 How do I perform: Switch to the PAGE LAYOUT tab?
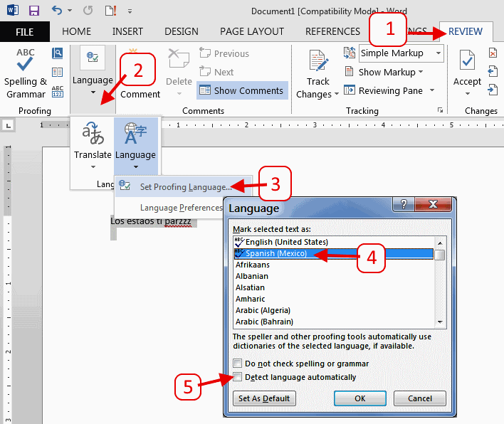(x=252, y=31)
